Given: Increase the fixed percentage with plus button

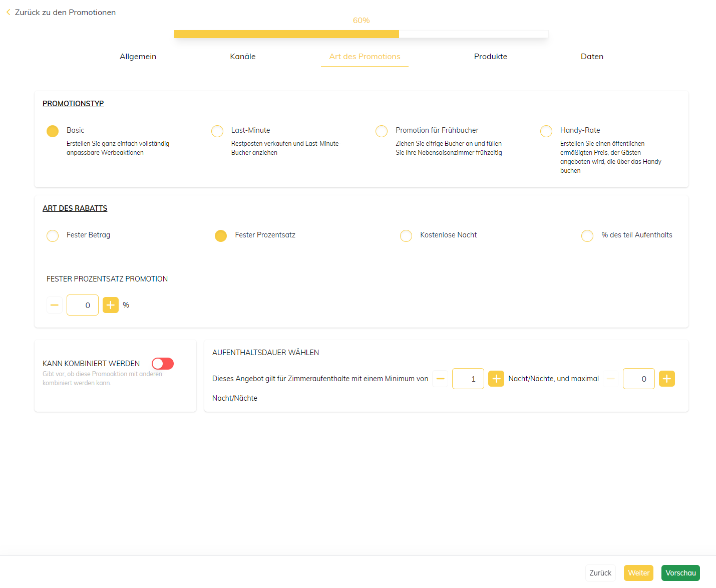Looking at the screenshot, I should 111,305.
